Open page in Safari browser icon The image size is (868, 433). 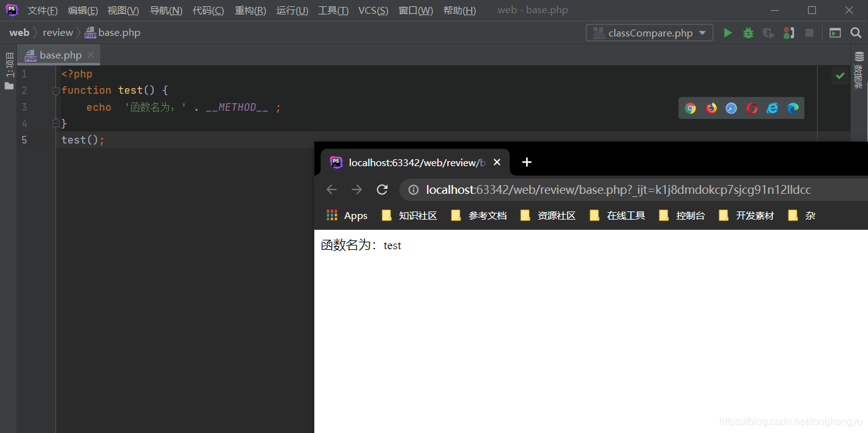[x=731, y=108]
